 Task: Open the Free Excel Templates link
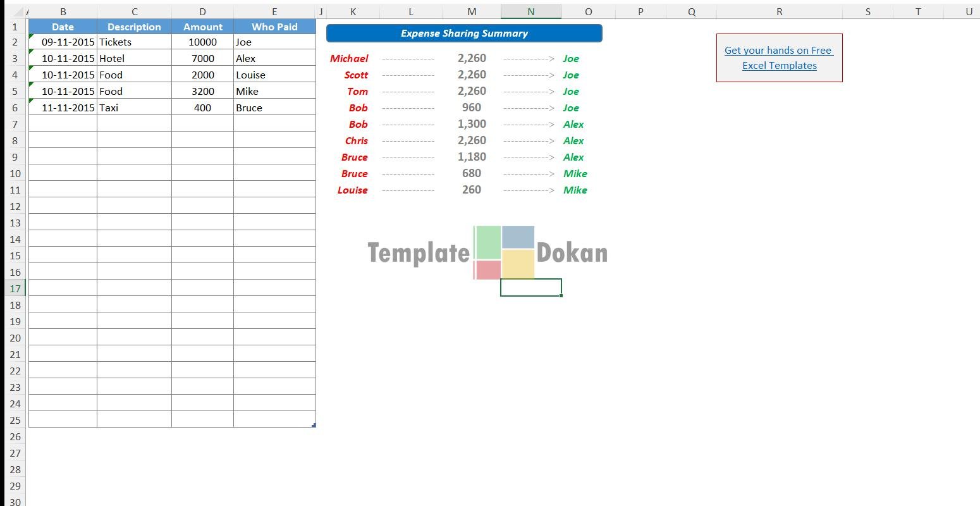pos(779,58)
